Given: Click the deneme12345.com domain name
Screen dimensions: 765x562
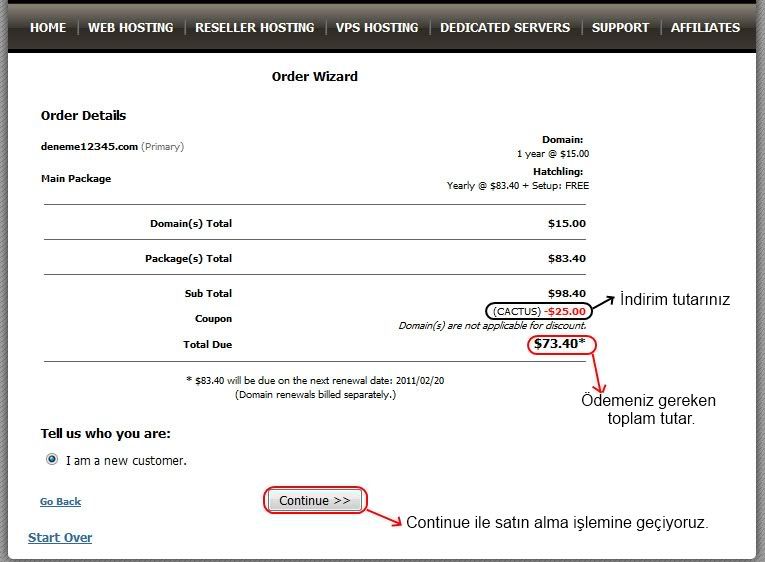Looking at the screenshot, I should coord(89,146).
